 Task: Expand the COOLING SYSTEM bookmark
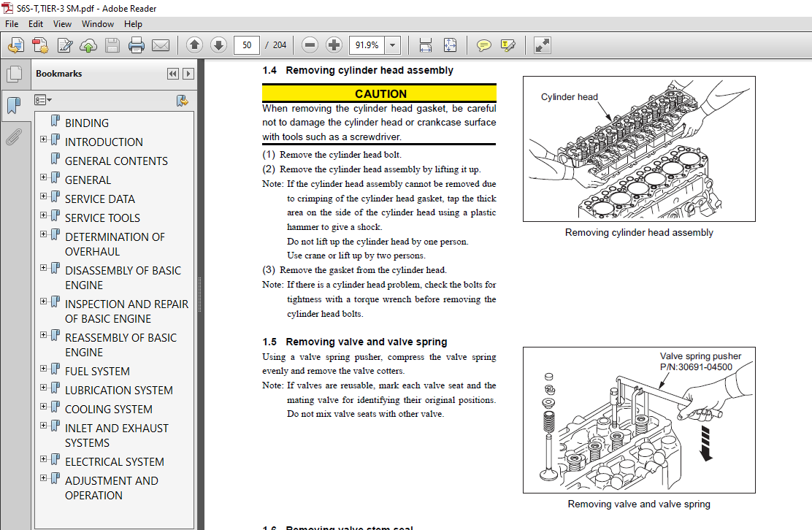[x=44, y=407]
